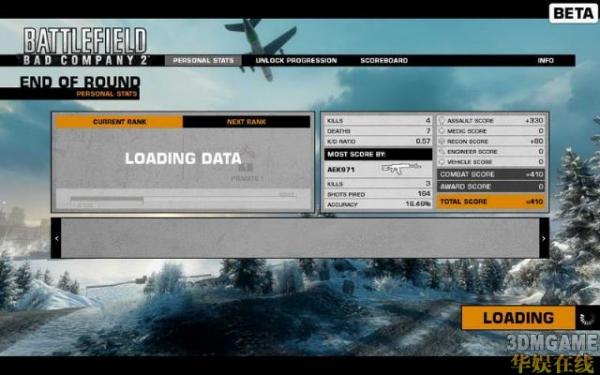Select the Next Rank header

coord(246,122)
